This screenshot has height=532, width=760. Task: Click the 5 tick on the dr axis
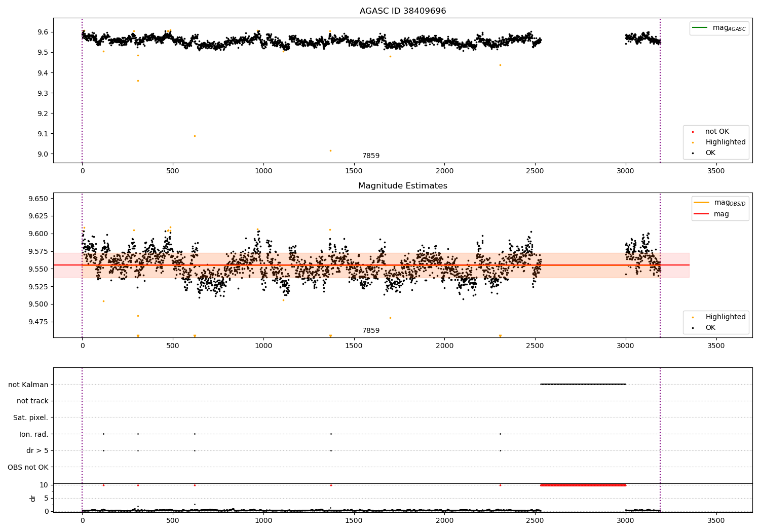[x=46, y=498]
